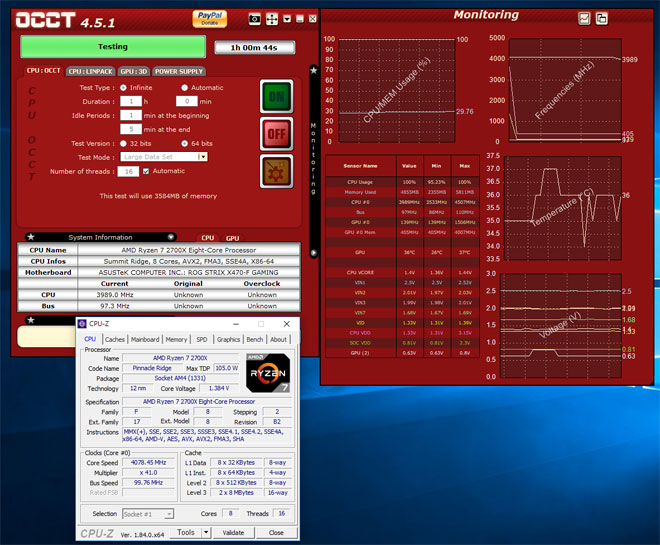Viewport: 660px width, 545px height.
Task: Click Number of threads field
Action: (128, 171)
